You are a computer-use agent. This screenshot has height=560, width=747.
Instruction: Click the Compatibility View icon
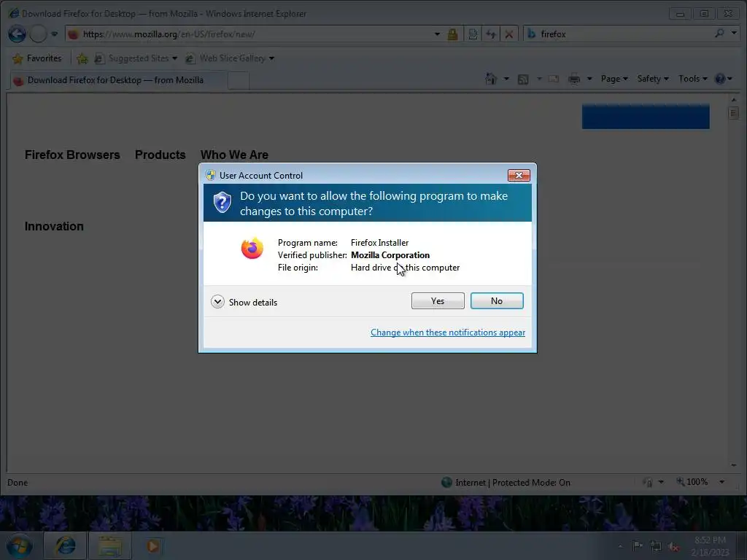pyautogui.click(x=473, y=34)
